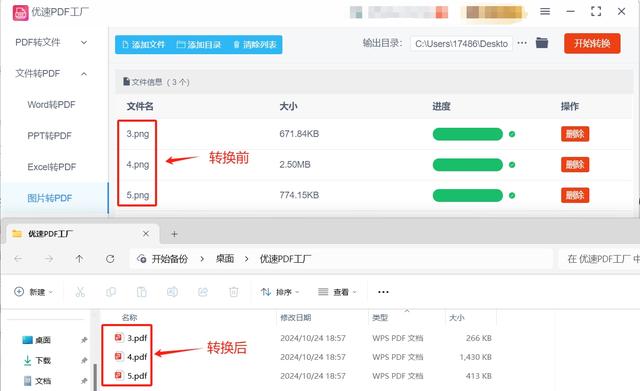Click the green status dot for 5.png

[x=512, y=196]
